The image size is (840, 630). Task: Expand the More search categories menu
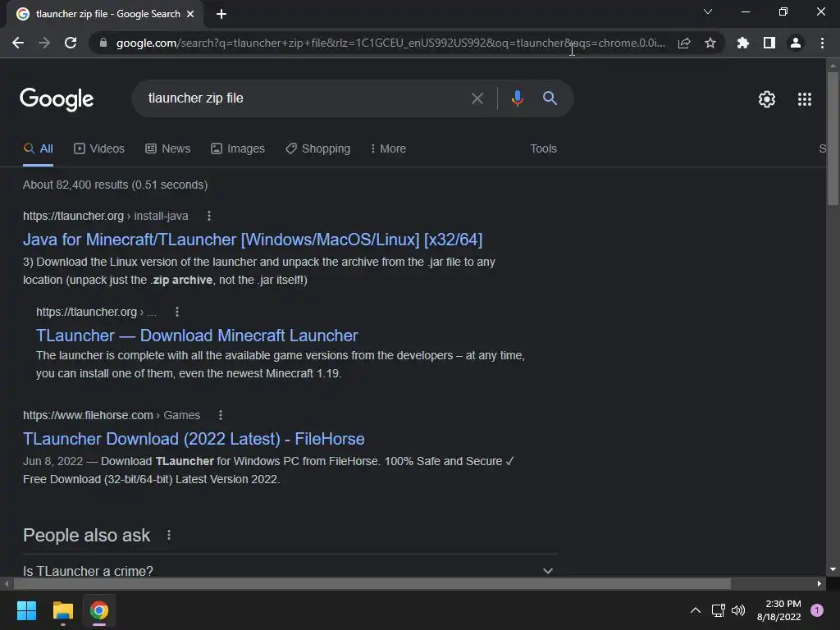[x=388, y=149]
